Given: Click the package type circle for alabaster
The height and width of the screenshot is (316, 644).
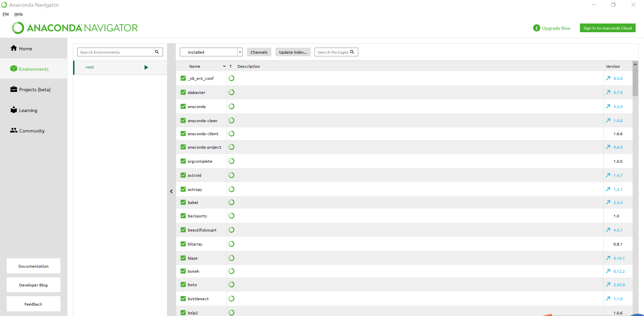Looking at the screenshot, I should pos(231,92).
